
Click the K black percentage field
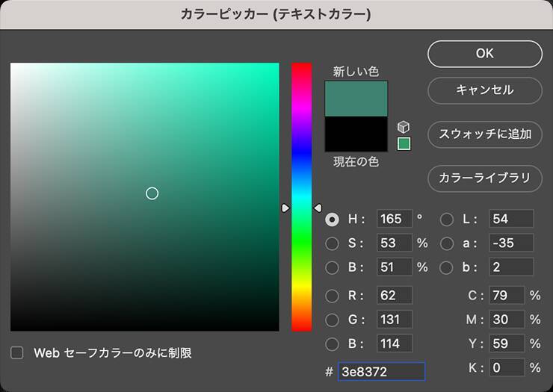click(507, 367)
